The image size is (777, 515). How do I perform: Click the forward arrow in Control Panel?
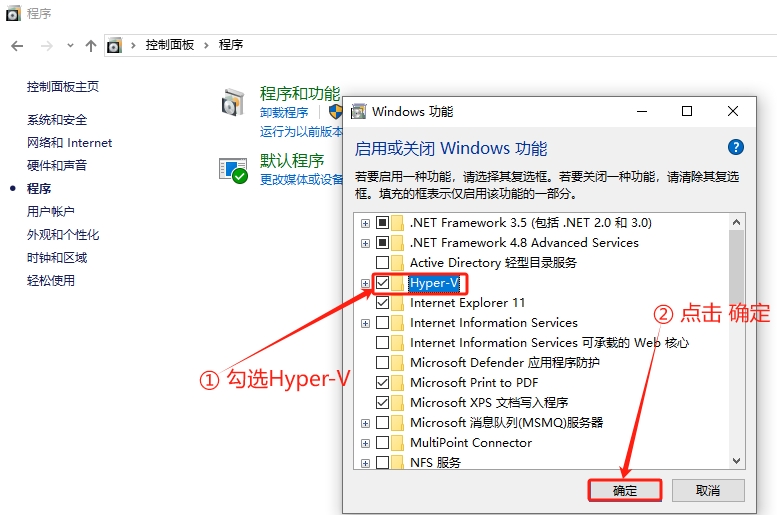click(x=47, y=46)
